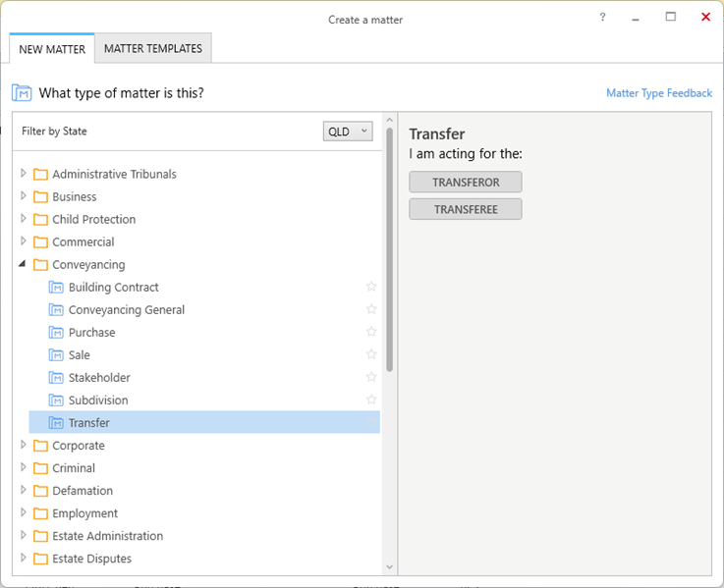
Task: Click the Conveyancing General matter icon
Action: 56,310
